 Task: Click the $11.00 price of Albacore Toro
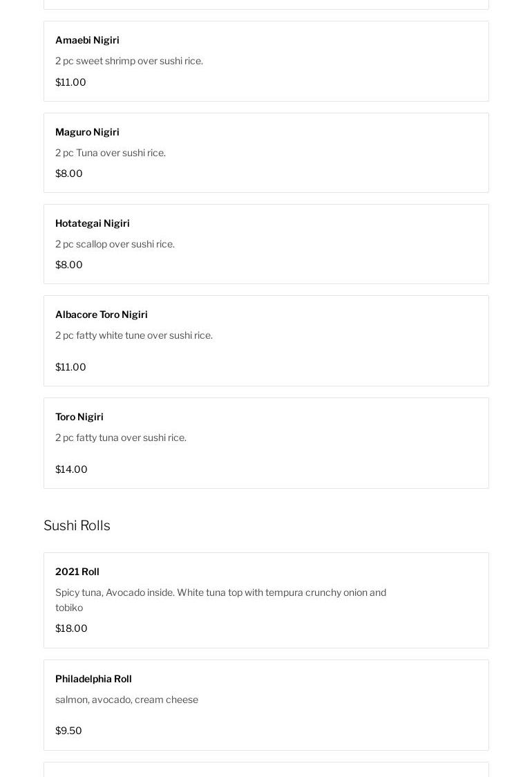pos(70,367)
